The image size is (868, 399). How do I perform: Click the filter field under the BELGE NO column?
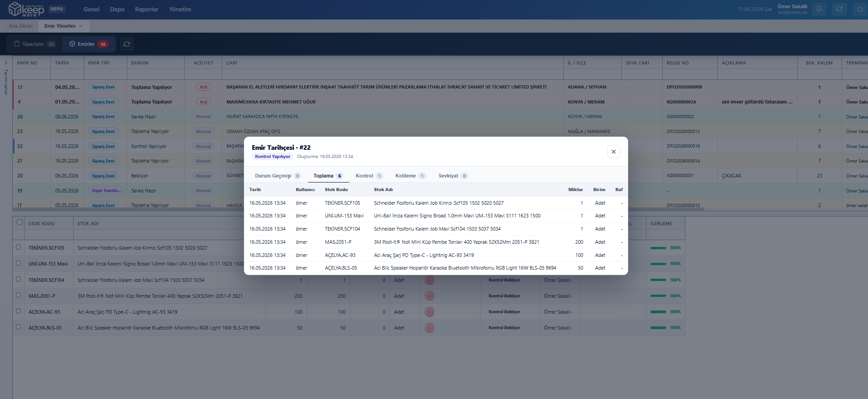[689, 74]
